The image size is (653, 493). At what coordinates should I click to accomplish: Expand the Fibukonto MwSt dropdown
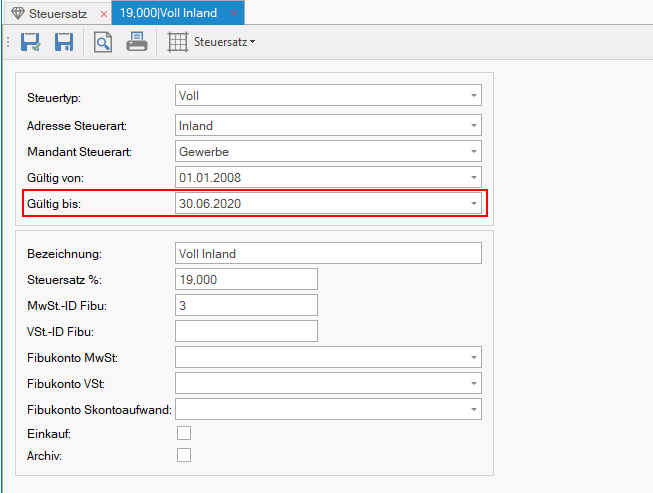tap(474, 357)
